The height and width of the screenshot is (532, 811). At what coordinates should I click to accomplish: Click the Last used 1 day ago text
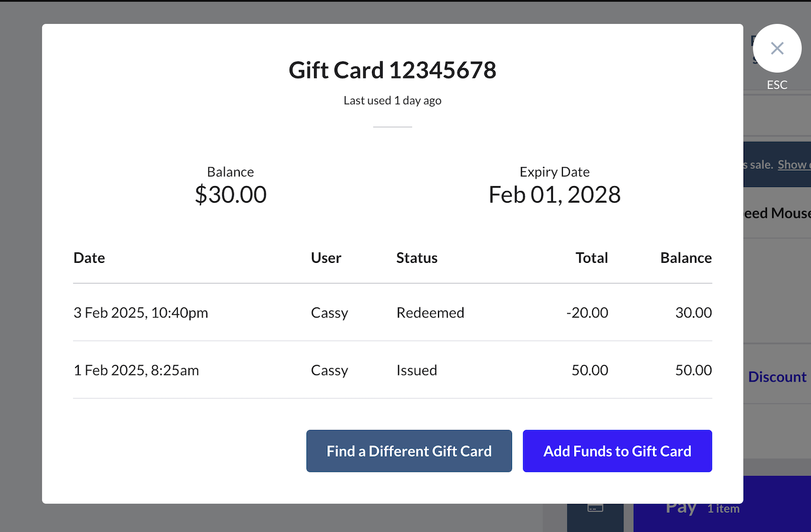tap(392, 101)
